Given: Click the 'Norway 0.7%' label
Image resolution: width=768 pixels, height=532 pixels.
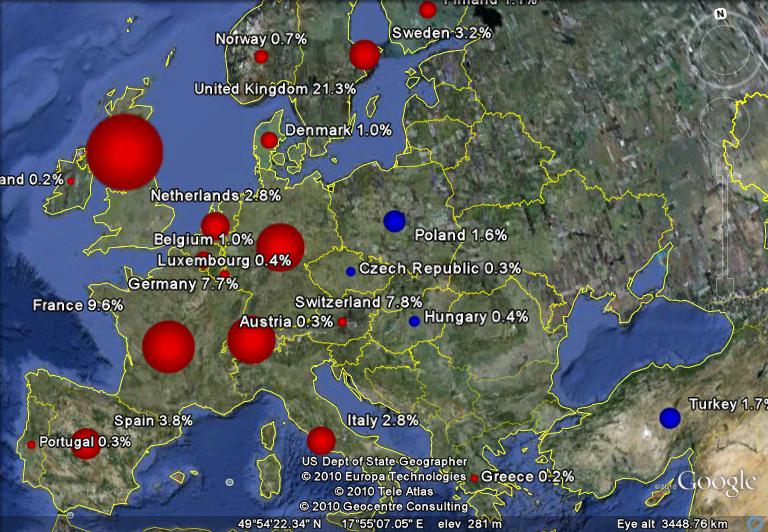Looking at the screenshot, I should 261,39.
